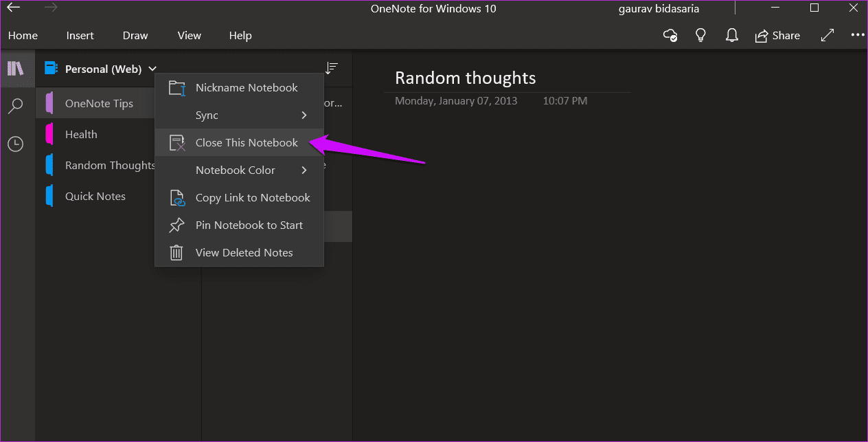
Task: Click the cloud sync status icon
Action: (x=671, y=35)
